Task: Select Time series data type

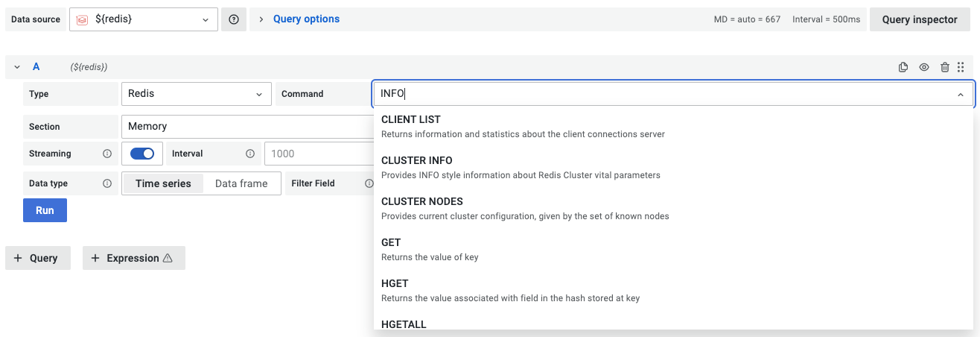Action: click(163, 183)
